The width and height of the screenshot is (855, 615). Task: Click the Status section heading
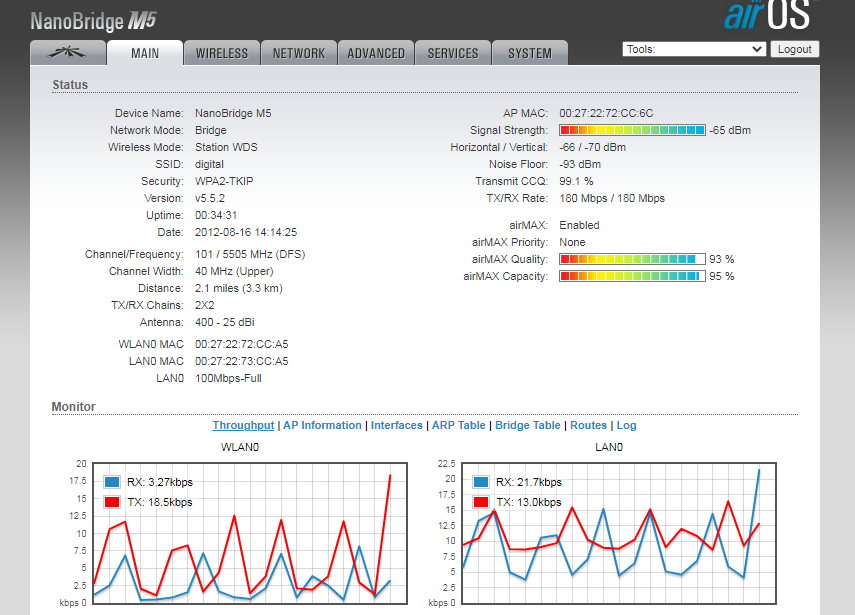pyautogui.click(x=70, y=85)
